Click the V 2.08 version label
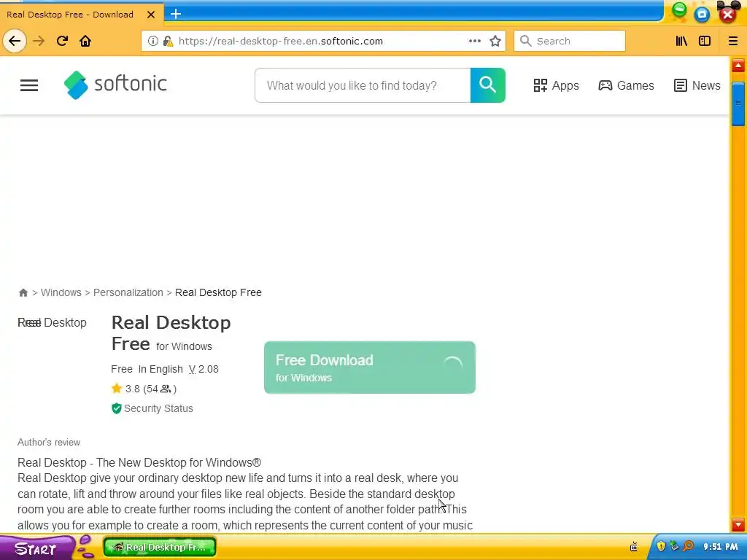 204,369
